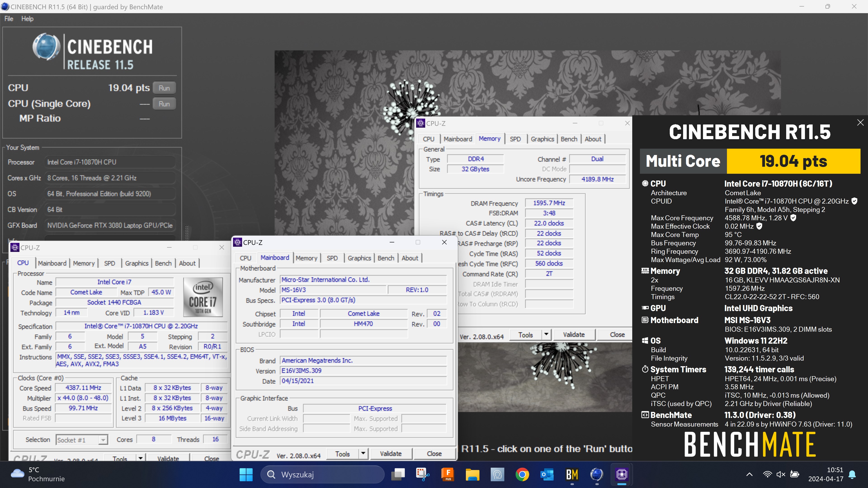Screen dimensions: 868x488
Task: Close the BenchMate result panel
Action: click(860, 123)
